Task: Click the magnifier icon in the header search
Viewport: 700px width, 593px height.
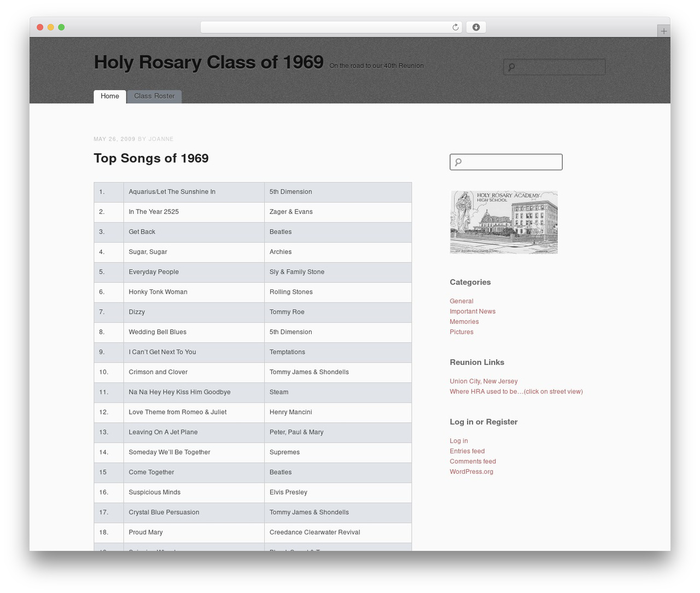Action: pyautogui.click(x=511, y=67)
